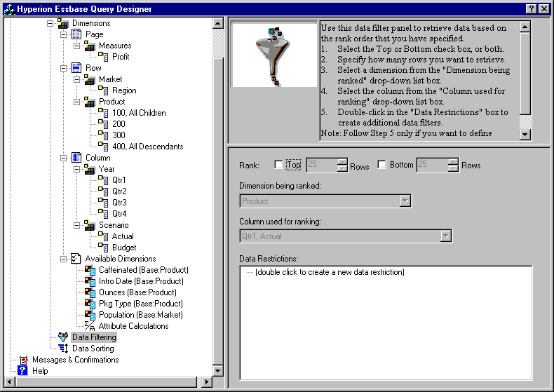Screen dimensions: 554x392
Task: Click the Measures dimension icon
Action: pos(90,46)
